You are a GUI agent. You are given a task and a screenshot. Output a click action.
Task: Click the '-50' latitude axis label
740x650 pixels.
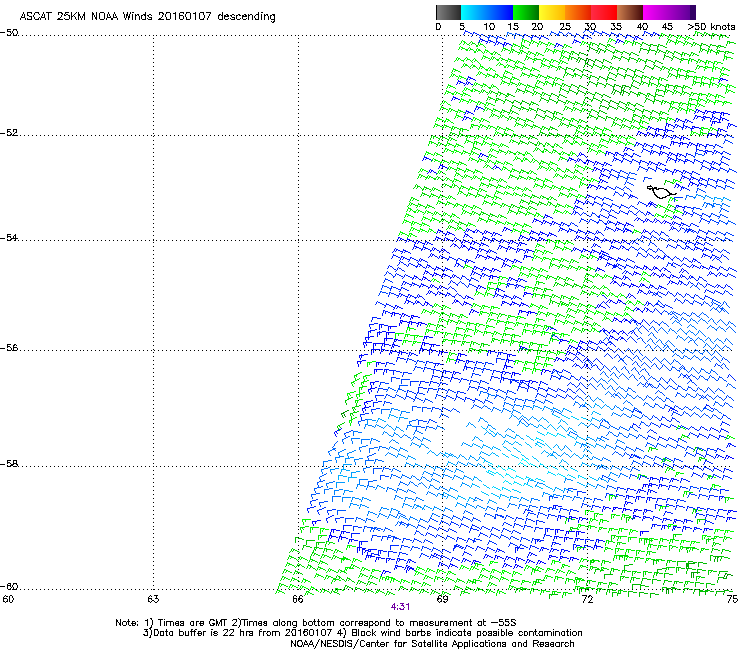coord(9,33)
